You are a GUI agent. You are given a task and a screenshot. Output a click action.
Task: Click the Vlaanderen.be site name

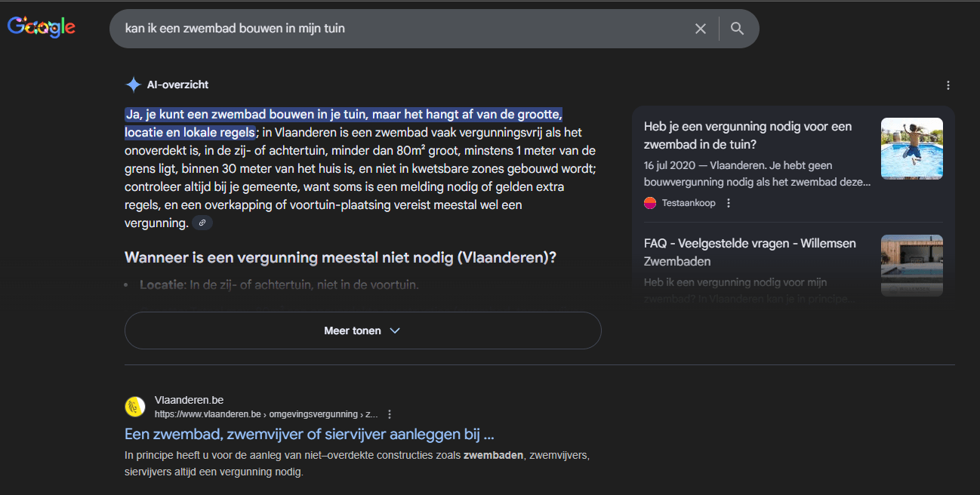coord(190,400)
